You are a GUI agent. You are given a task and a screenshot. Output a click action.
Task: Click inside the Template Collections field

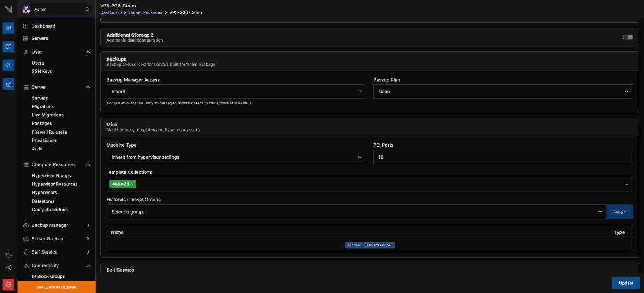point(370,185)
